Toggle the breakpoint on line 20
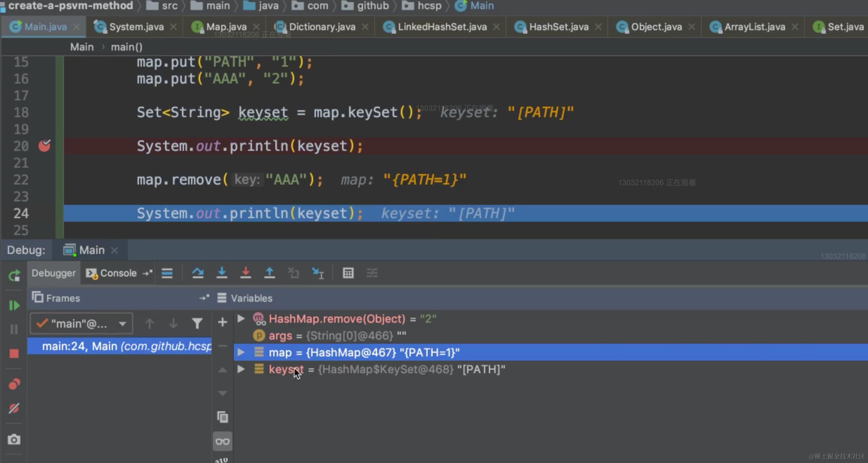This screenshot has height=463, width=868. pyautogui.click(x=44, y=146)
